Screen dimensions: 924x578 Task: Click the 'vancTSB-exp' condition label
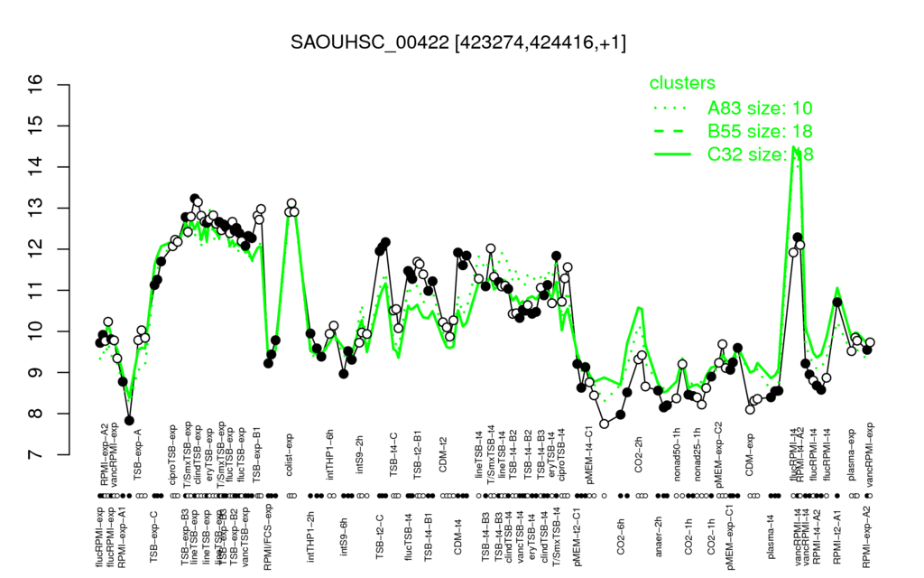[246, 535]
